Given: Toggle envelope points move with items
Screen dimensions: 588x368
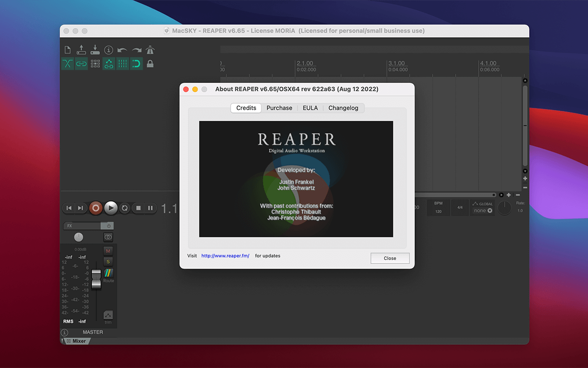Looking at the screenshot, I should point(109,64).
